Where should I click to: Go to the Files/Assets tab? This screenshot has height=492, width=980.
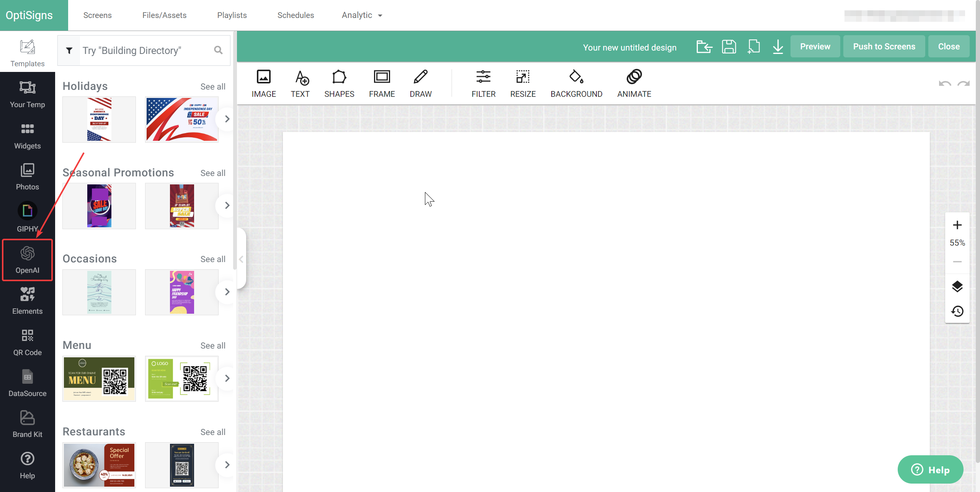point(164,15)
